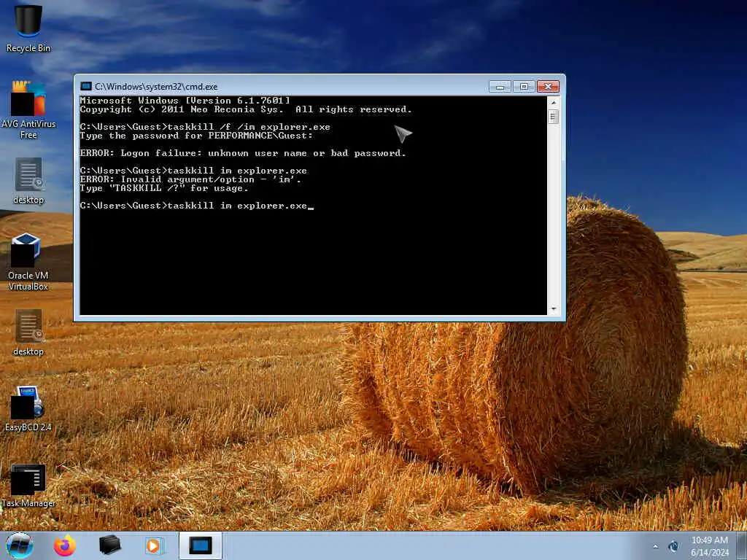This screenshot has width=747, height=560.
Task: Click the "ERROR: Logon failure" line
Action: (x=242, y=153)
